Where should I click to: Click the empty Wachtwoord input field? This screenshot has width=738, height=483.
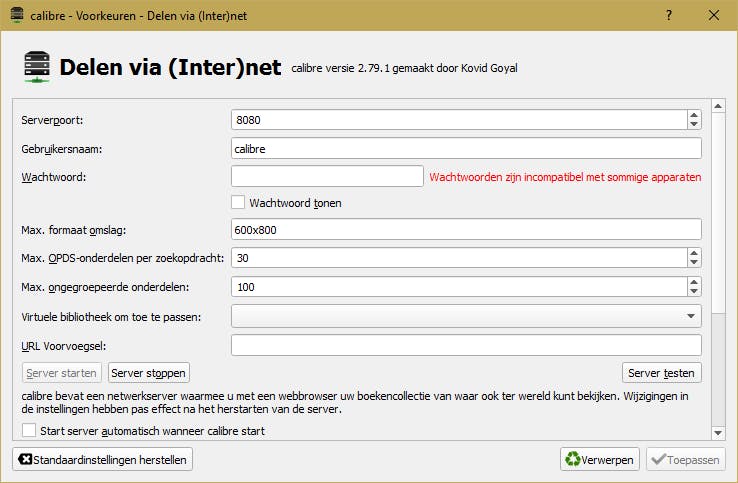click(327, 176)
